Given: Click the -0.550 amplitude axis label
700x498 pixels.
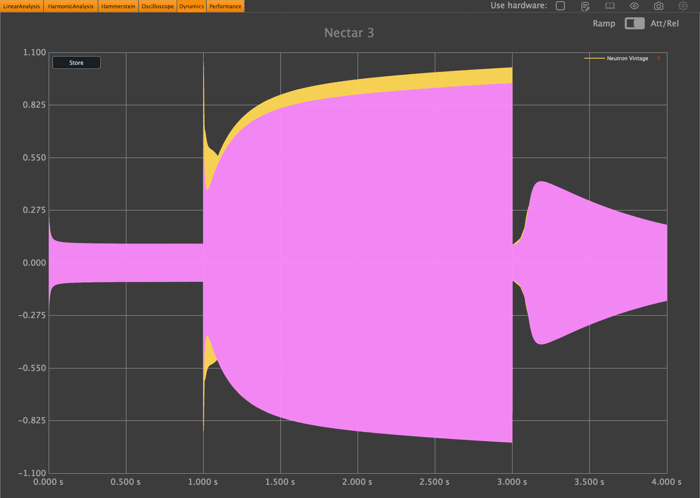Looking at the screenshot, I should [x=32, y=368].
